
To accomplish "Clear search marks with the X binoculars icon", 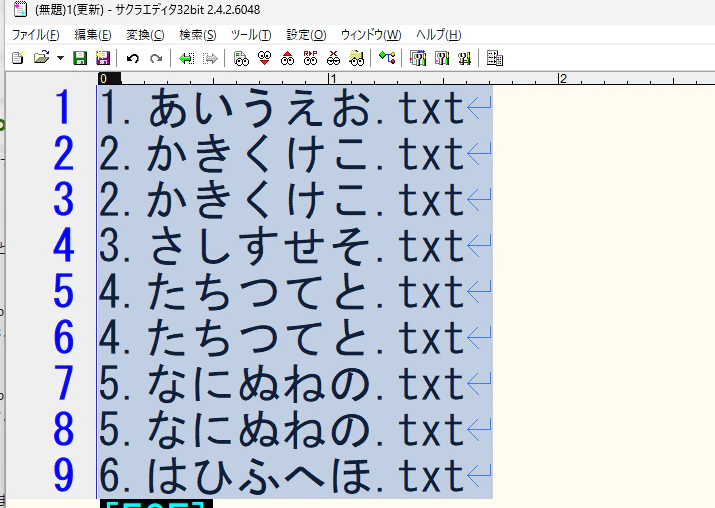I will click(x=333, y=58).
